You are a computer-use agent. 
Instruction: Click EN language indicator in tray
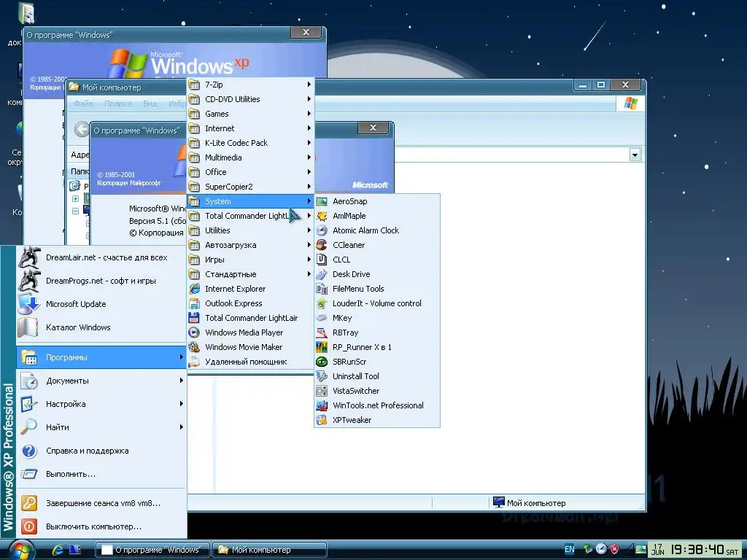[x=569, y=550]
